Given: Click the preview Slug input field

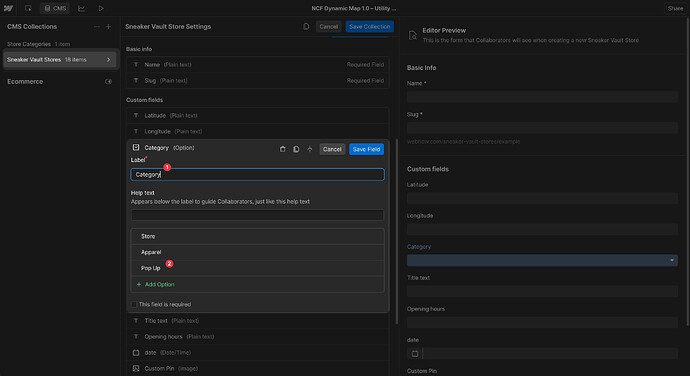Looking at the screenshot, I should click(542, 128).
